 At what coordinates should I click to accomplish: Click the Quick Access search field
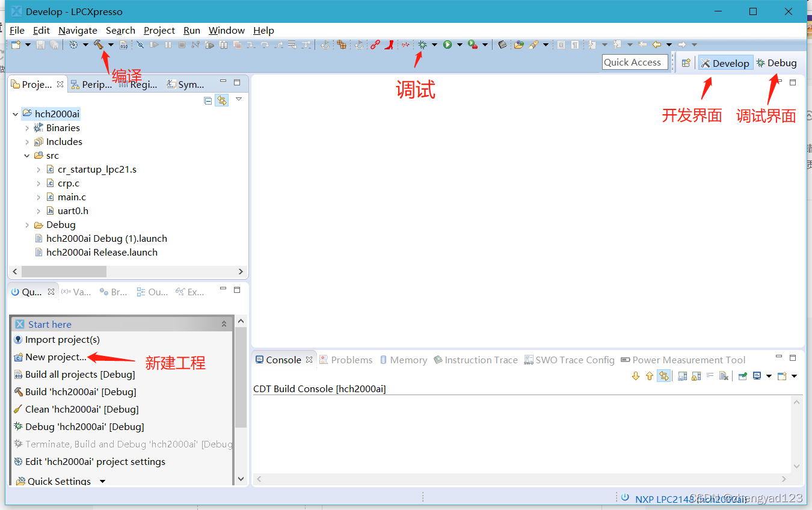point(632,63)
